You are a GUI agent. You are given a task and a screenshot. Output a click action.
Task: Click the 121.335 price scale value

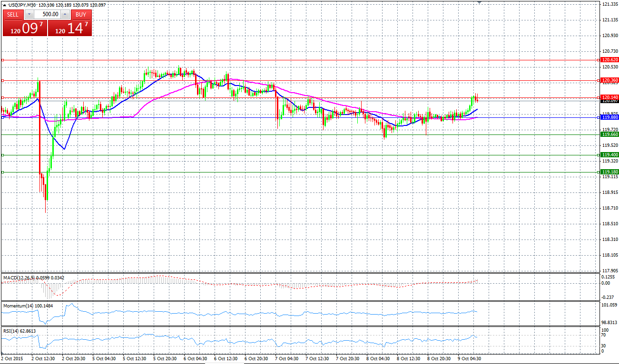point(609,4)
